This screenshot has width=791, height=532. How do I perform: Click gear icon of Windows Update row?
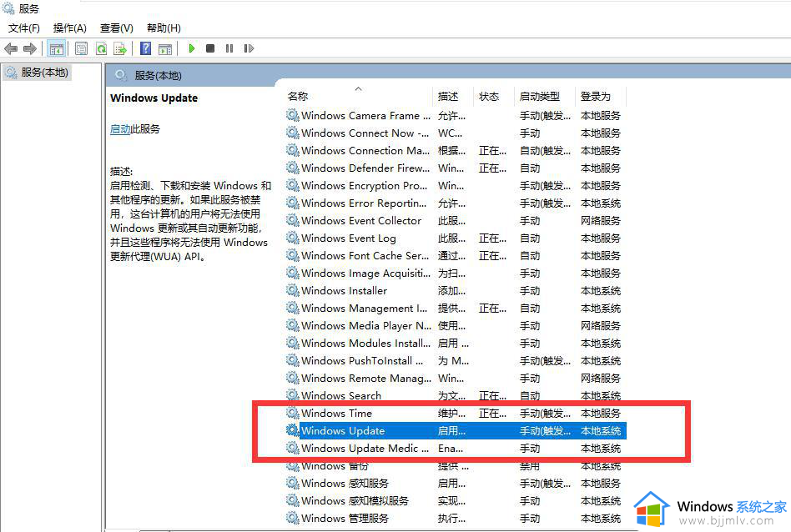click(x=293, y=430)
